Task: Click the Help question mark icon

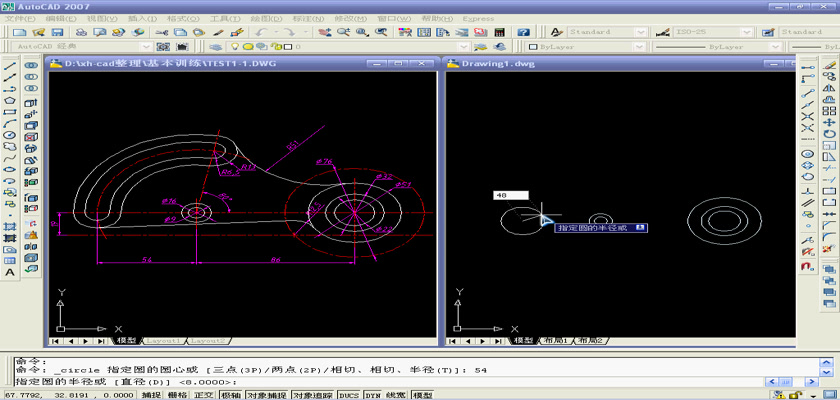Action: click(x=524, y=32)
